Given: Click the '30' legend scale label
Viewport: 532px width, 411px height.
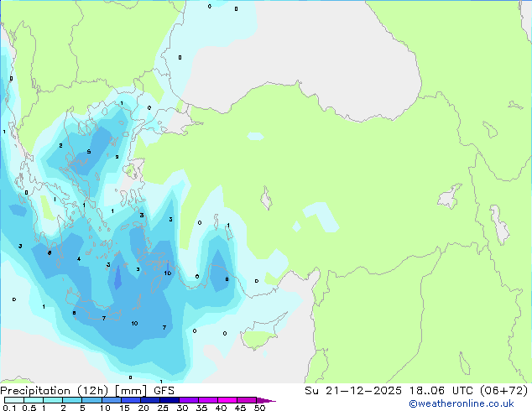Looking at the screenshot, I should pos(182,408).
